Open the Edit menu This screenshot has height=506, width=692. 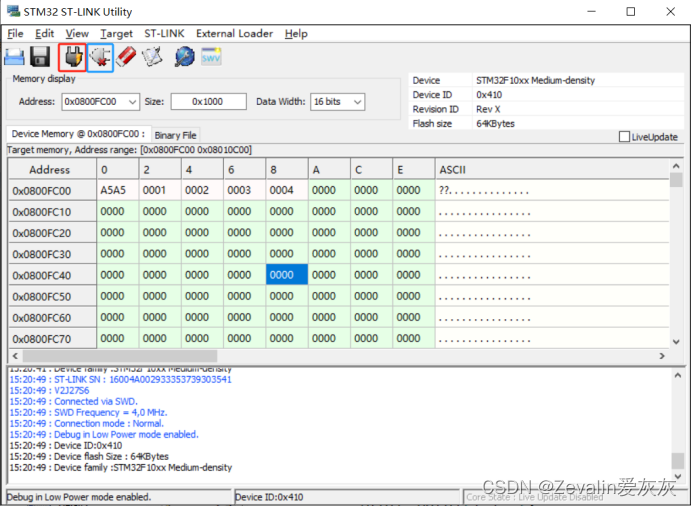pos(45,34)
